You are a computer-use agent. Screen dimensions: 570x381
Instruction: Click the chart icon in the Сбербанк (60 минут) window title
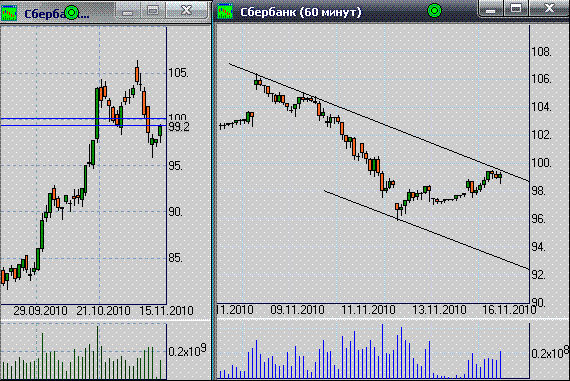click(x=225, y=12)
